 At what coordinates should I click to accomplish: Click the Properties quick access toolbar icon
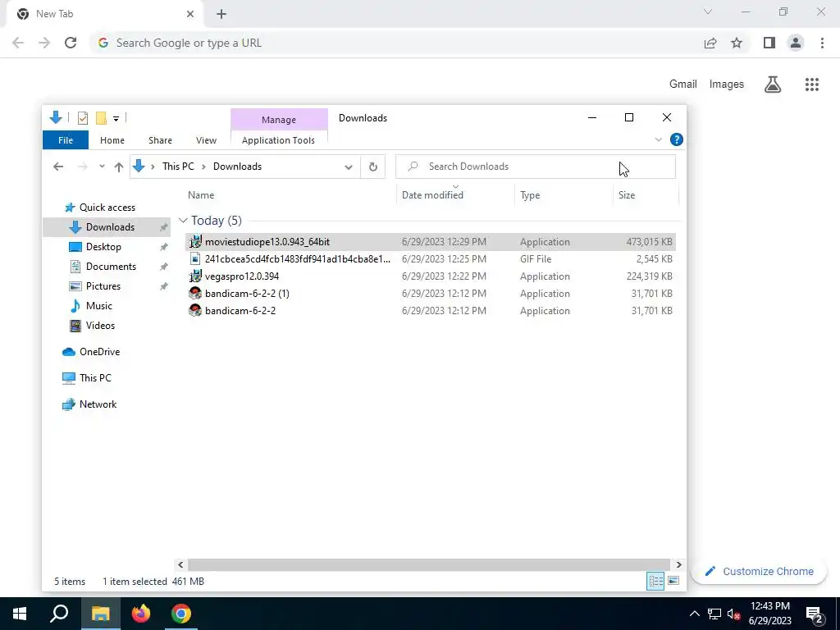coord(83,118)
